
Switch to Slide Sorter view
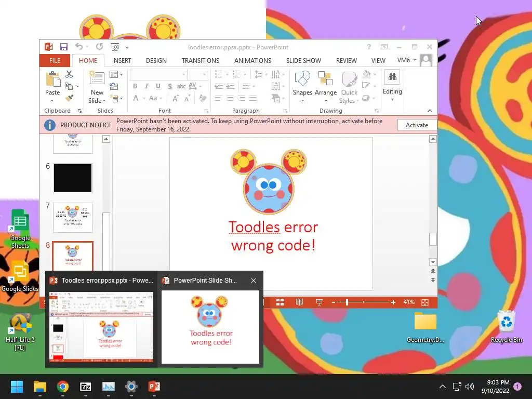(x=280, y=302)
